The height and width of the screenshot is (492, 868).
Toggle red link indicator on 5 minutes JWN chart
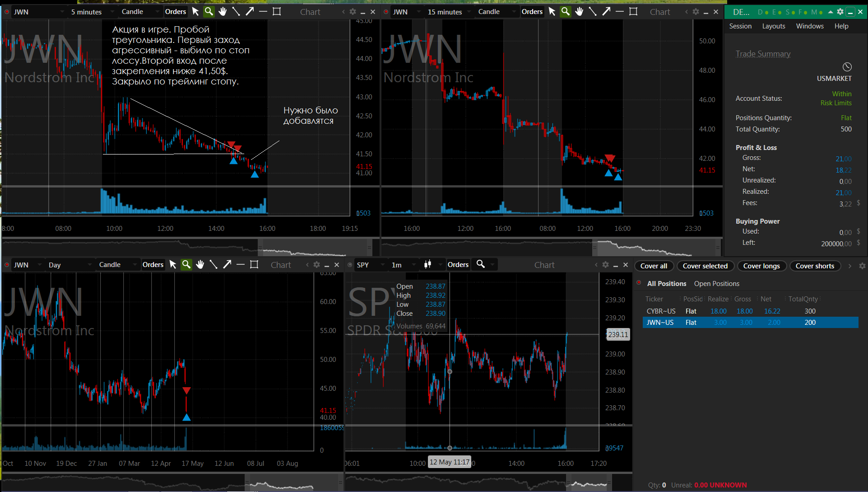click(x=7, y=12)
